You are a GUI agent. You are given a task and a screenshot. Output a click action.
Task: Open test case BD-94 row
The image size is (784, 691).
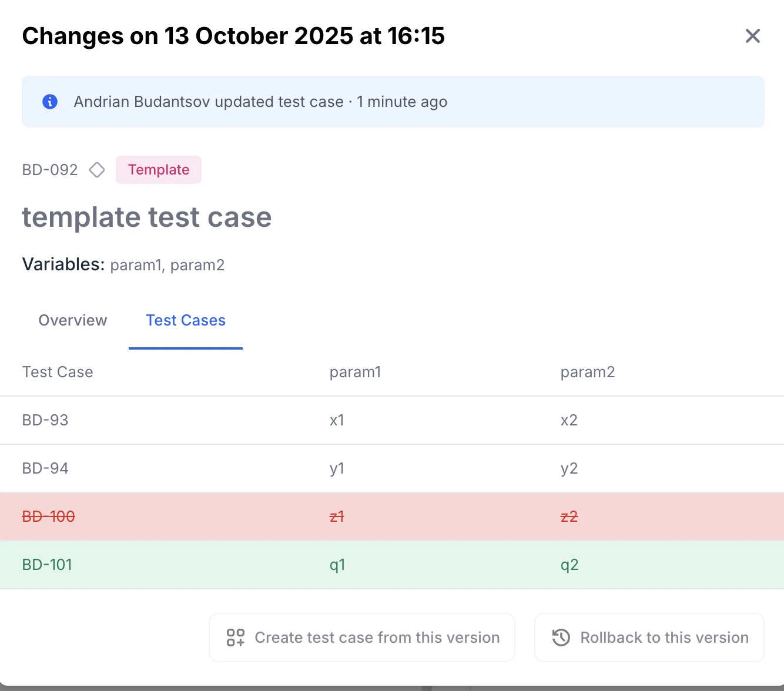click(x=45, y=468)
